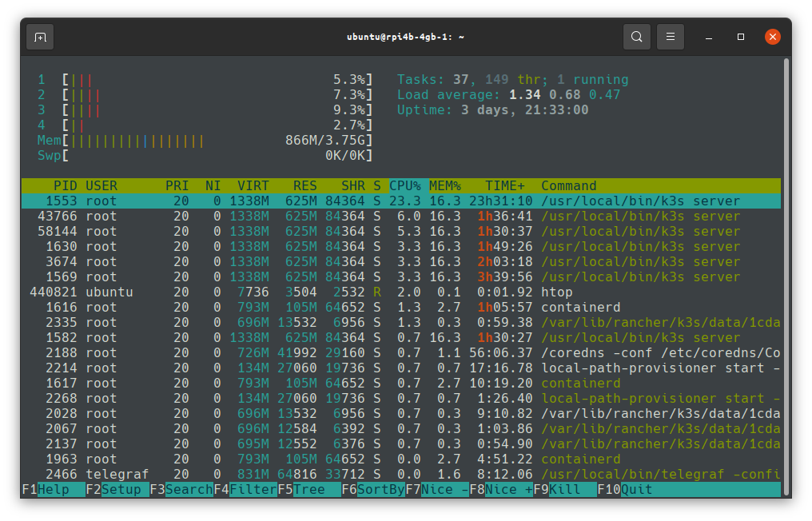Click the PID column header

(65, 185)
